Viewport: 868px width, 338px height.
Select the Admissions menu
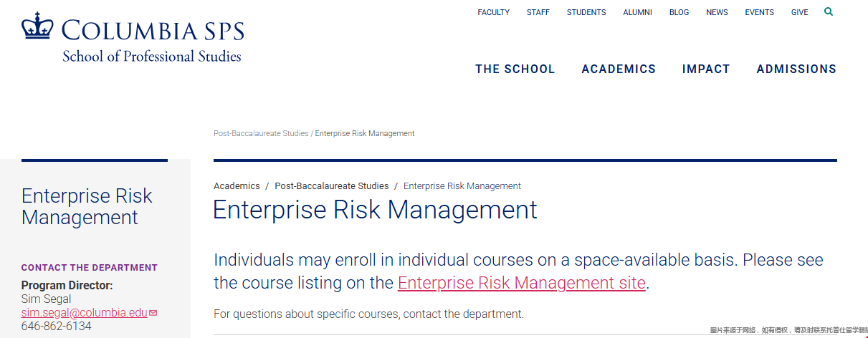click(x=796, y=69)
